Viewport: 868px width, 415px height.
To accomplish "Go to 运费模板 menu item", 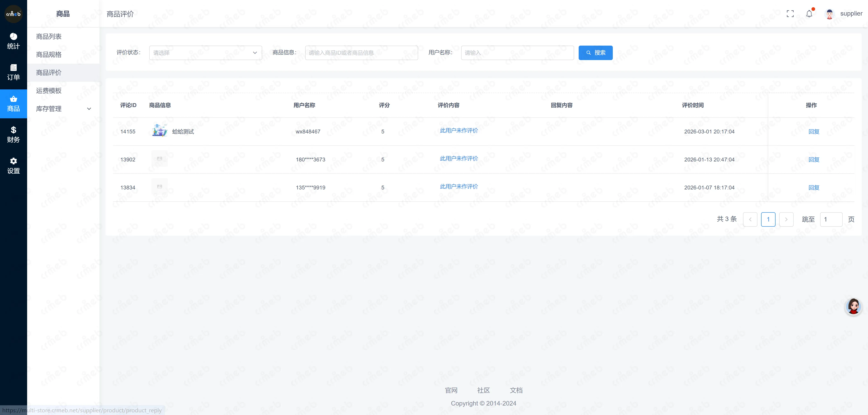I will tap(63, 91).
